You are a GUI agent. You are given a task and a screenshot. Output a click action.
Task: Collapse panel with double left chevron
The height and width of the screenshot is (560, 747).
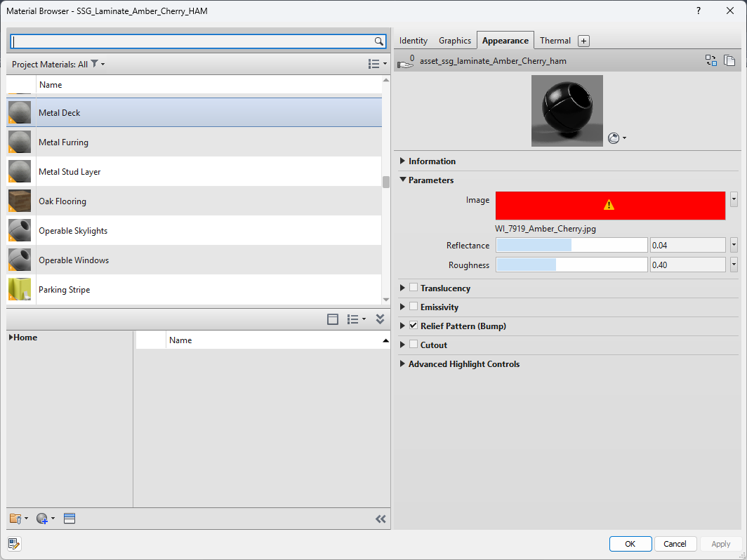(381, 519)
